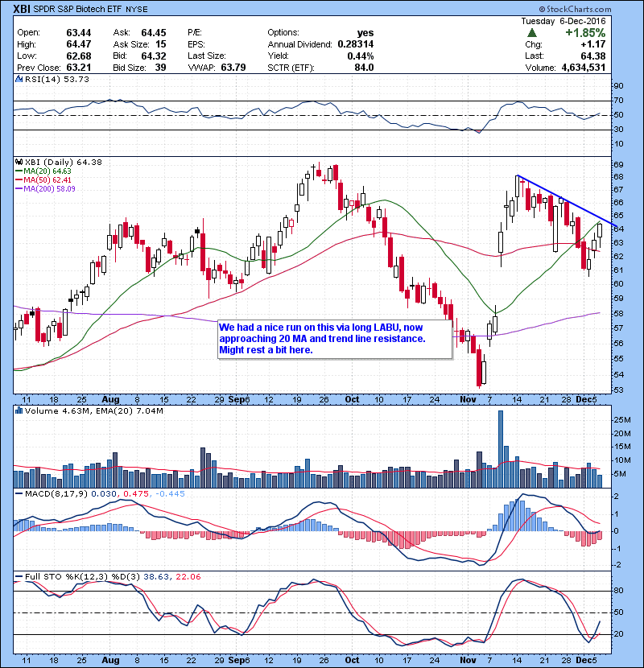Click the Bid value 64.32
This screenshot has width=644, height=668.
[x=154, y=56]
